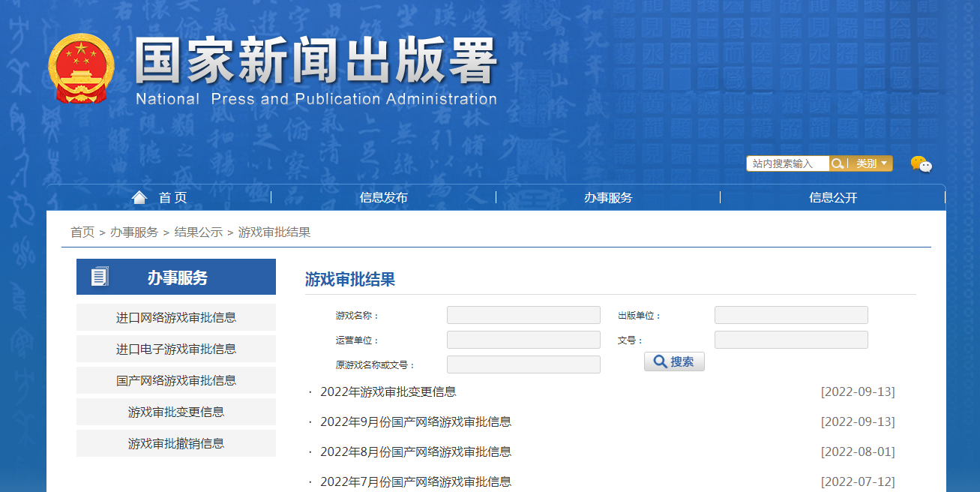Open the 类别 dropdown in site search

pos(871,163)
